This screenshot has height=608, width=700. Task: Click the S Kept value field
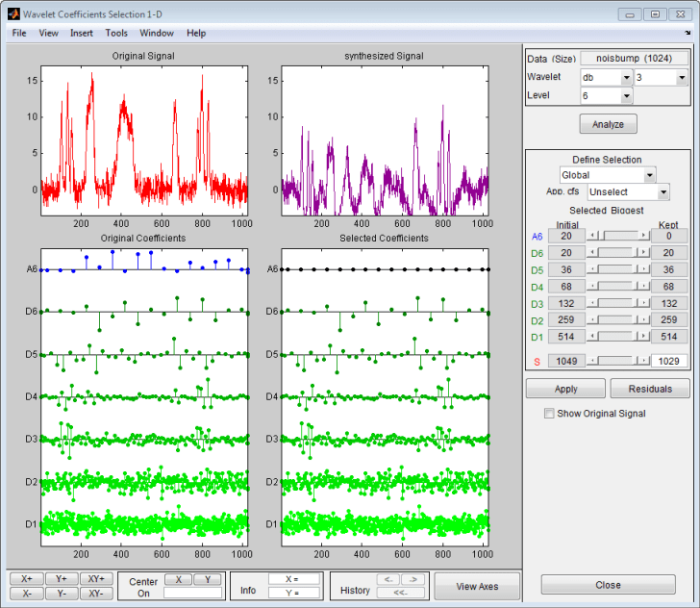669,361
